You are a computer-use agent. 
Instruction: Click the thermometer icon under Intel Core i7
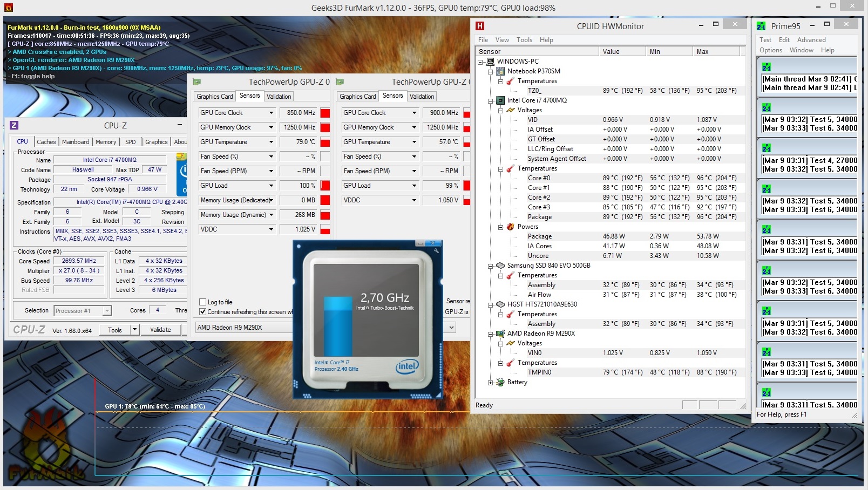[x=511, y=168]
